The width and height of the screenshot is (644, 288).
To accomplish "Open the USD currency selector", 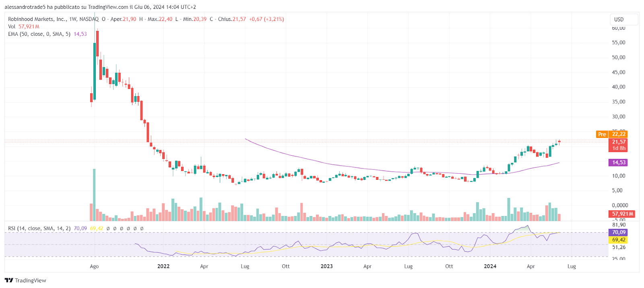I will [x=623, y=19].
